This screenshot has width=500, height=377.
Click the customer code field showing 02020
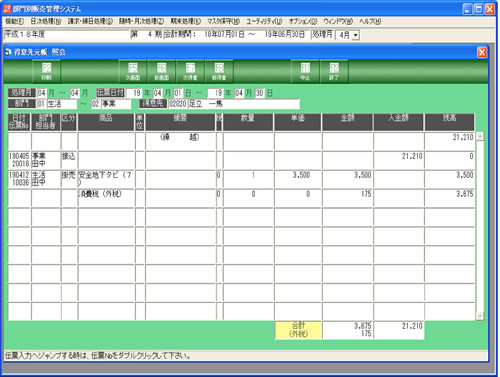[x=178, y=104]
